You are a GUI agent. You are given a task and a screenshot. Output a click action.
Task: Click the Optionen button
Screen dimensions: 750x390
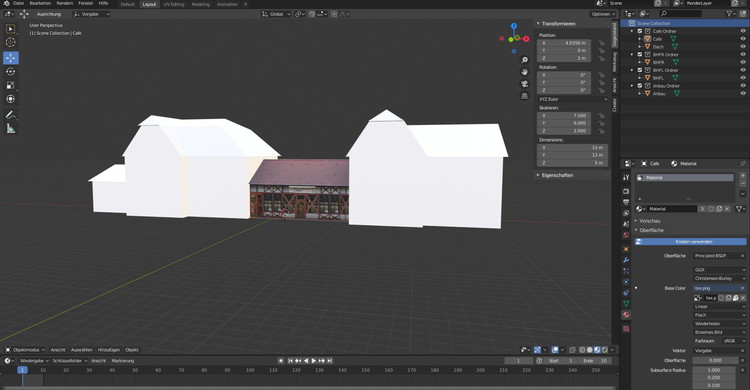point(603,14)
